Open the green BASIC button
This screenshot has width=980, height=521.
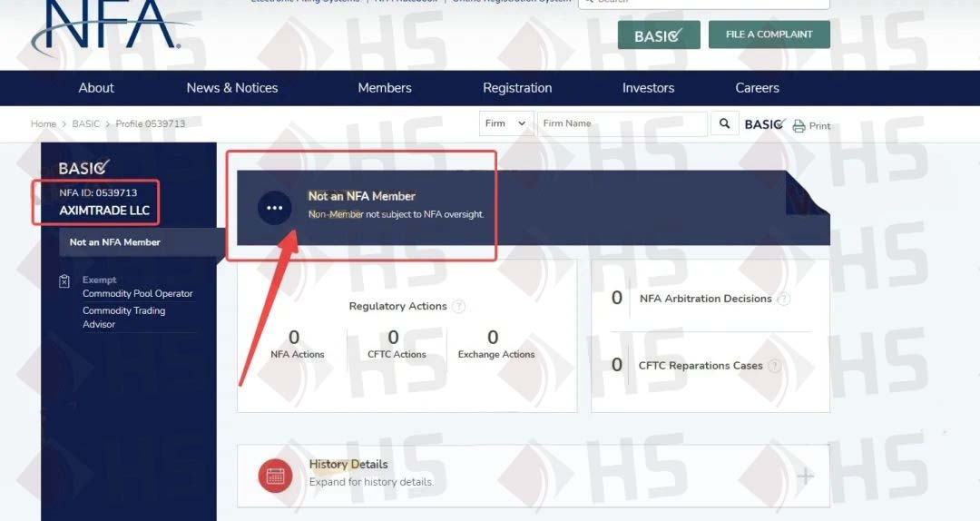(659, 35)
